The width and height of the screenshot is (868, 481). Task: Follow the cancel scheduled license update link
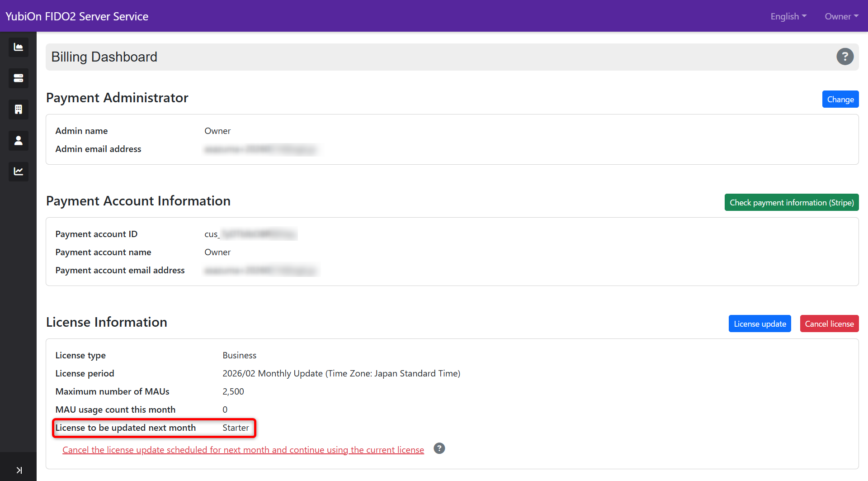[x=243, y=450]
